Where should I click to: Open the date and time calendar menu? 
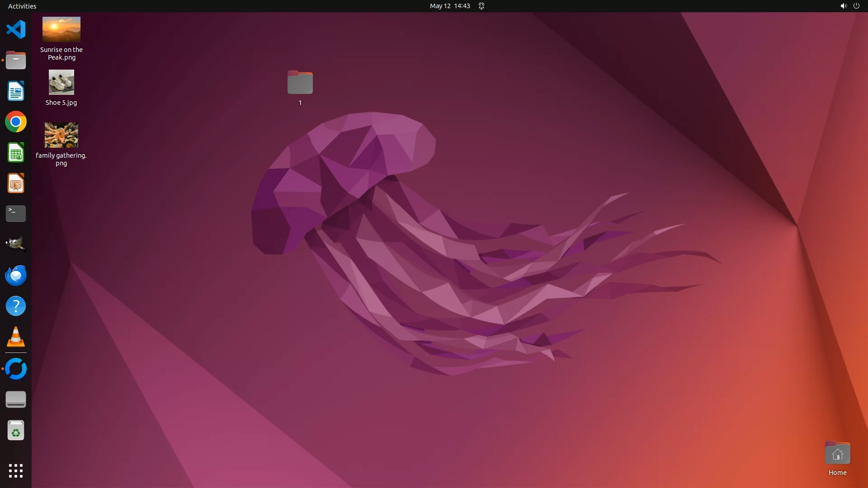pyautogui.click(x=450, y=6)
